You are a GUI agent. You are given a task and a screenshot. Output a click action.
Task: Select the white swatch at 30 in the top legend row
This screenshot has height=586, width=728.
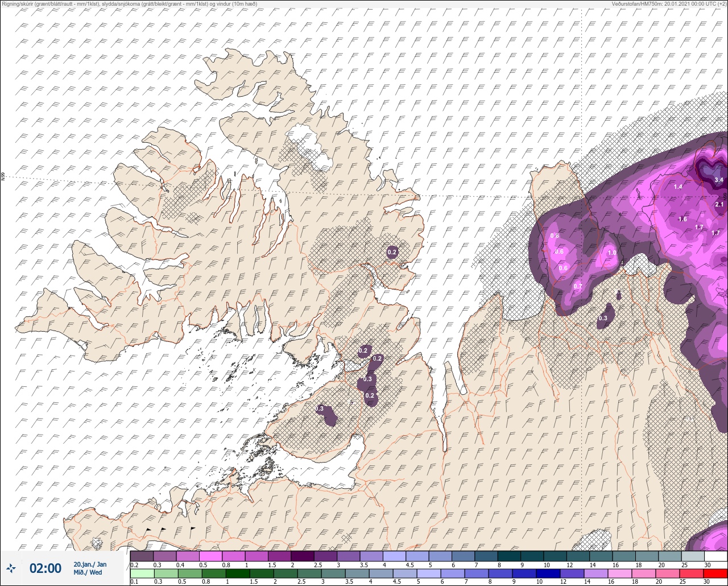(715, 556)
